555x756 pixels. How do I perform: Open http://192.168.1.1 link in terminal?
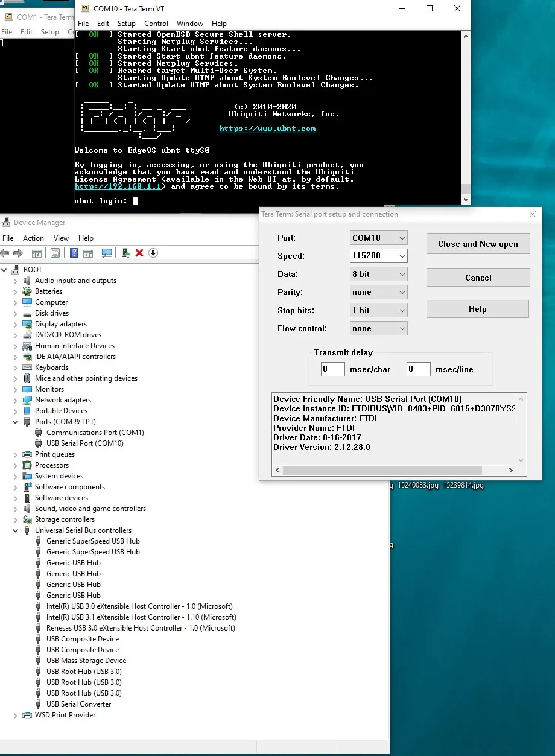(118, 186)
